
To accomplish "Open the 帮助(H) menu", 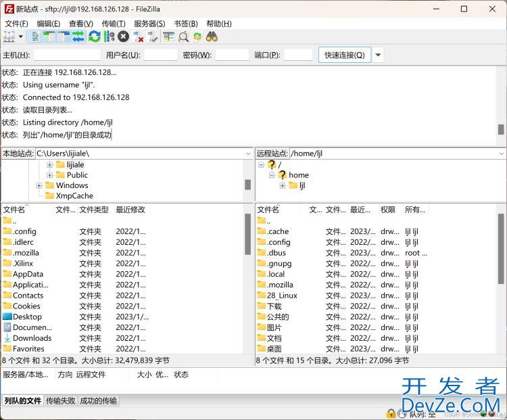I will (x=219, y=24).
